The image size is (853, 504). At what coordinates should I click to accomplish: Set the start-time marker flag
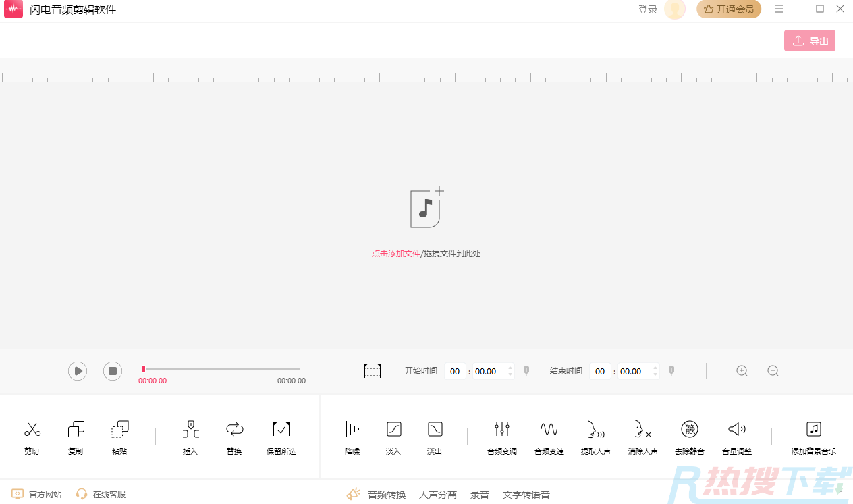526,370
